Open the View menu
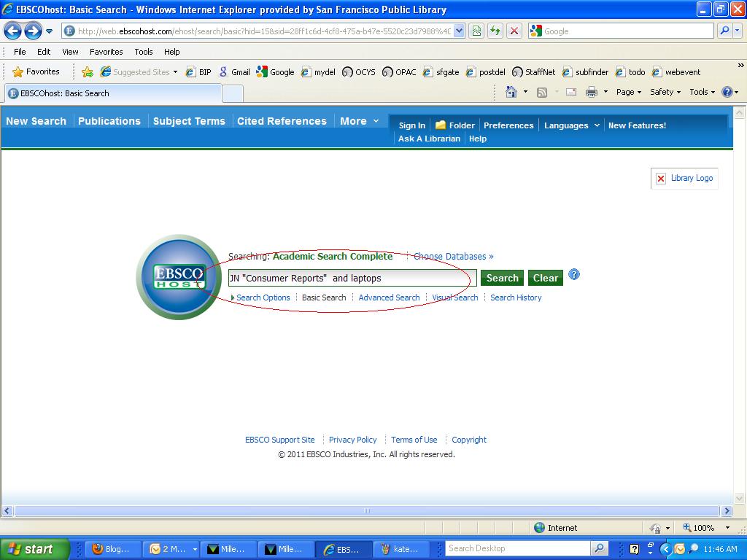Screen dimensions: 747x560 pos(70,52)
